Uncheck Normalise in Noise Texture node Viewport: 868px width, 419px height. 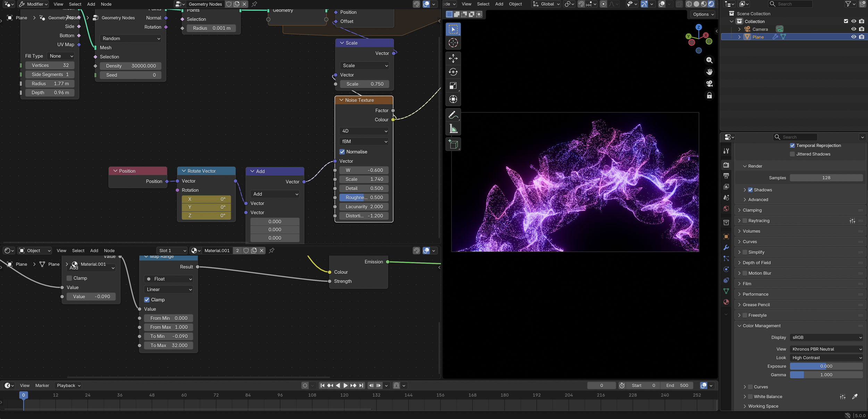click(x=342, y=152)
